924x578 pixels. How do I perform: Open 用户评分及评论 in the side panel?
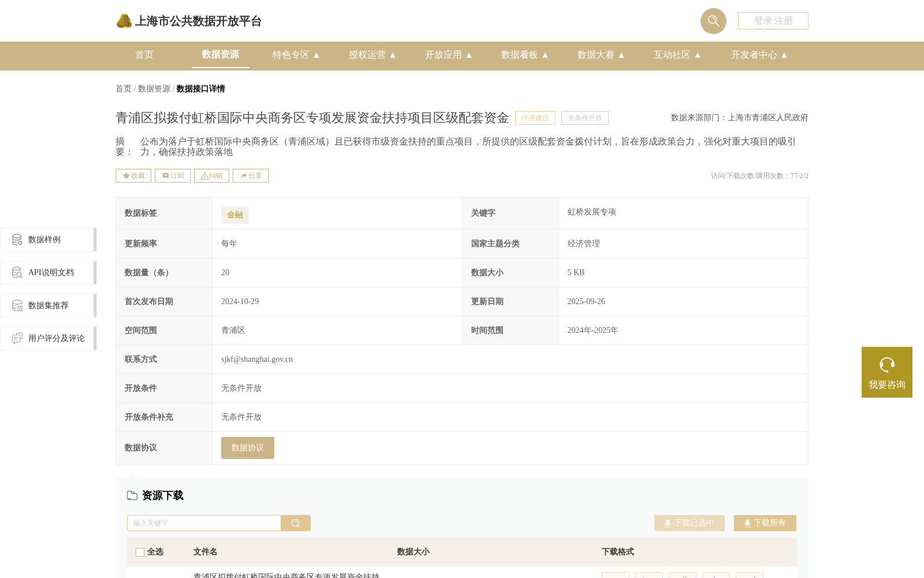click(49, 338)
